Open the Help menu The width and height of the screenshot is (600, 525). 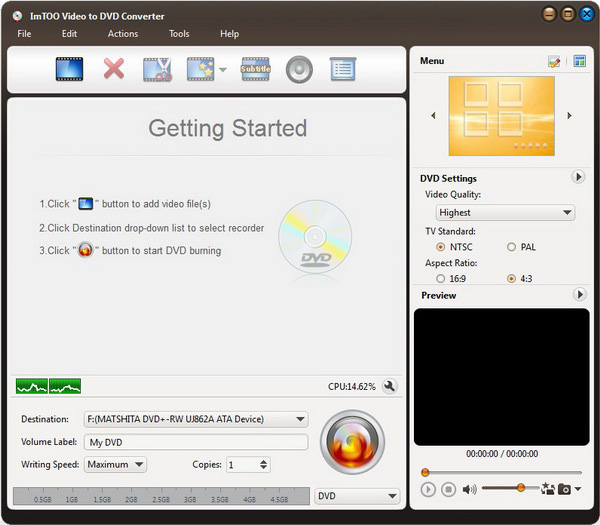[229, 34]
